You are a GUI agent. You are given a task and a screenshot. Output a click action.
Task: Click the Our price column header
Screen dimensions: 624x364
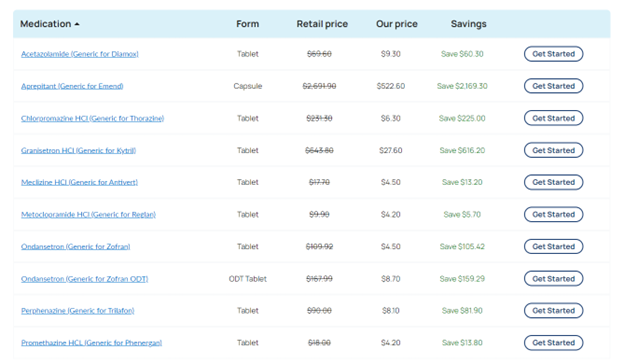[x=397, y=24]
